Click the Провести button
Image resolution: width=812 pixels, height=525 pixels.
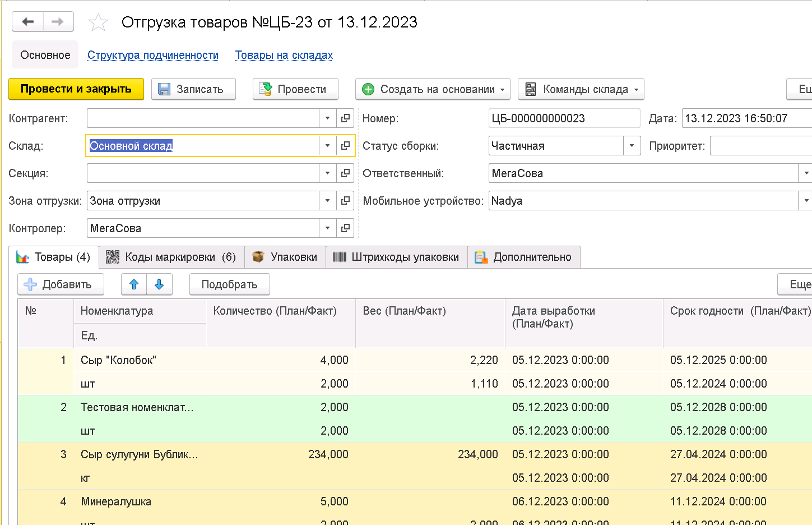tap(295, 89)
